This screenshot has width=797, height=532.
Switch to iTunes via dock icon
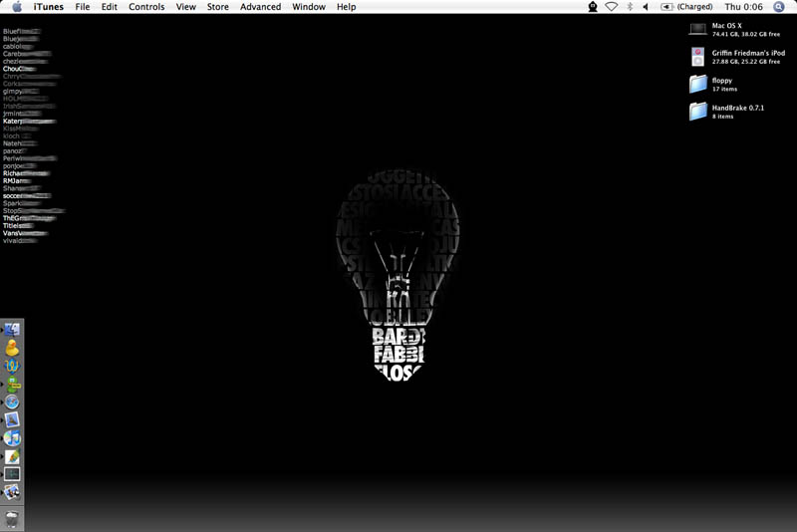pyautogui.click(x=12, y=438)
